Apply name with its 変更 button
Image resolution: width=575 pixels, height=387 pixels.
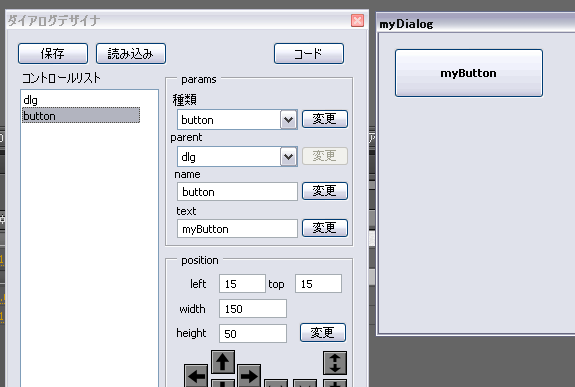click(325, 191)
